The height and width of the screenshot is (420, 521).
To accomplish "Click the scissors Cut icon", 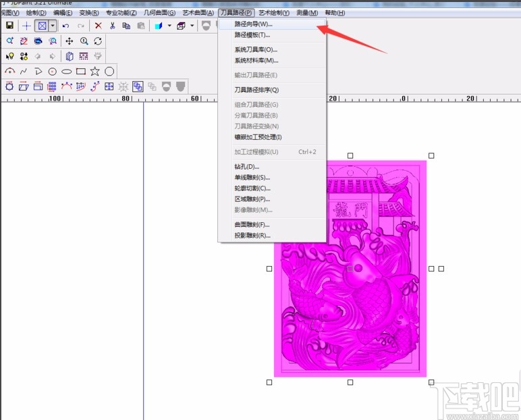I will 112,26.
